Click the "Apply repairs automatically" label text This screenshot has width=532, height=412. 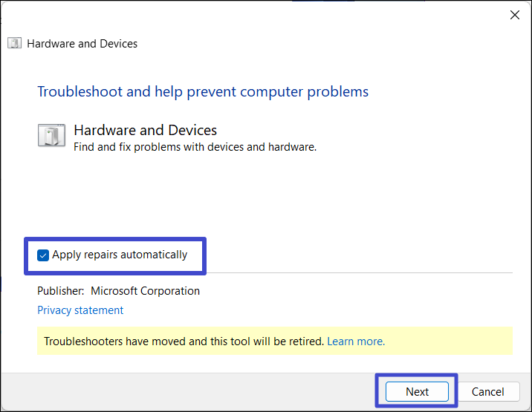(120, 255)
